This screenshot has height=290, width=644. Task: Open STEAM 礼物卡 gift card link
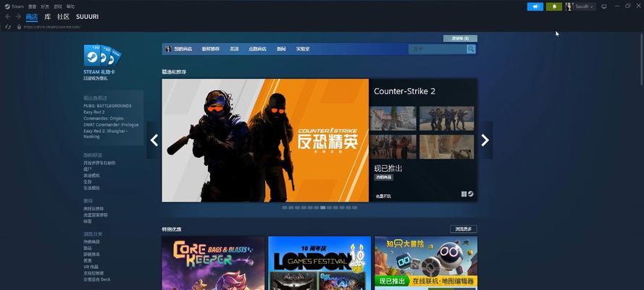[x=99, y=72]
